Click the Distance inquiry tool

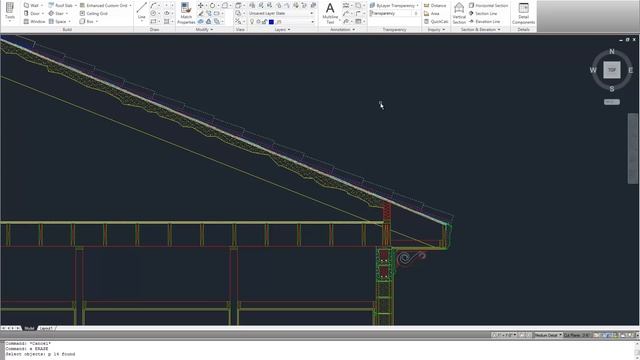coord(435,5)
